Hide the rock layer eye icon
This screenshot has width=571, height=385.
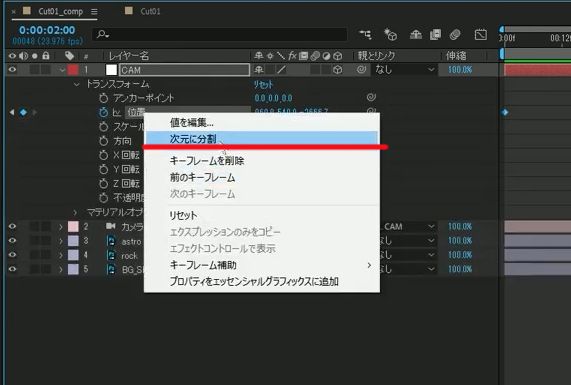pos(12,255)
